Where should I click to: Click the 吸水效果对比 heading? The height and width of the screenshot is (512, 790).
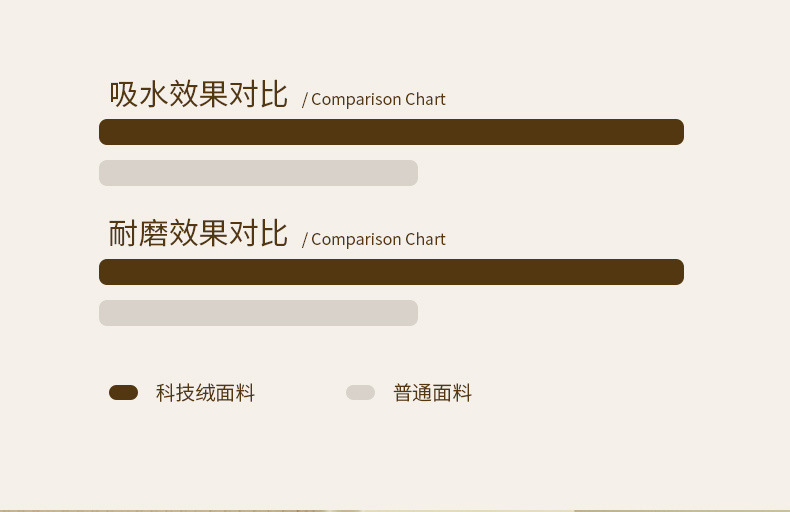click(x=198, y=95)
